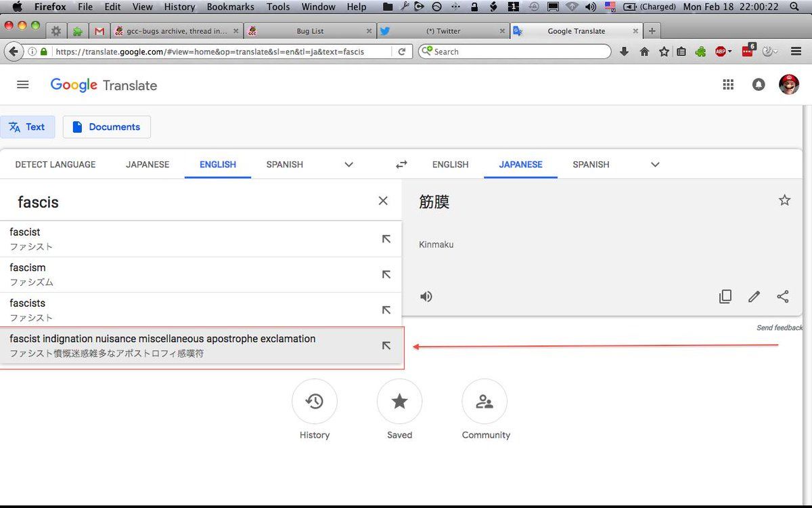Screen dimensions: 812x508
Task: Copy the translation to clipboard
Action: tap(725, 297)
